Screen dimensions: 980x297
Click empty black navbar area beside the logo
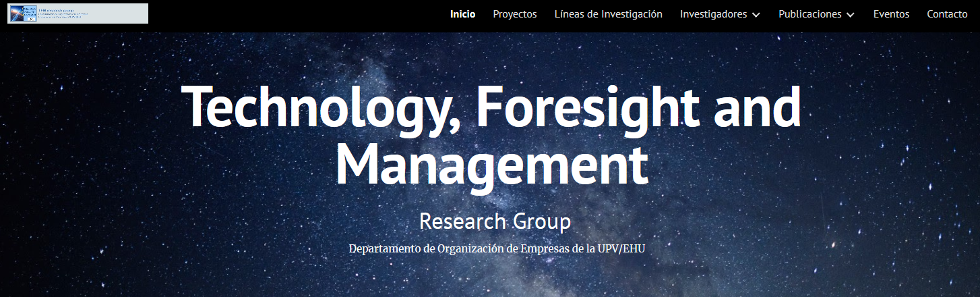[290, 15]
